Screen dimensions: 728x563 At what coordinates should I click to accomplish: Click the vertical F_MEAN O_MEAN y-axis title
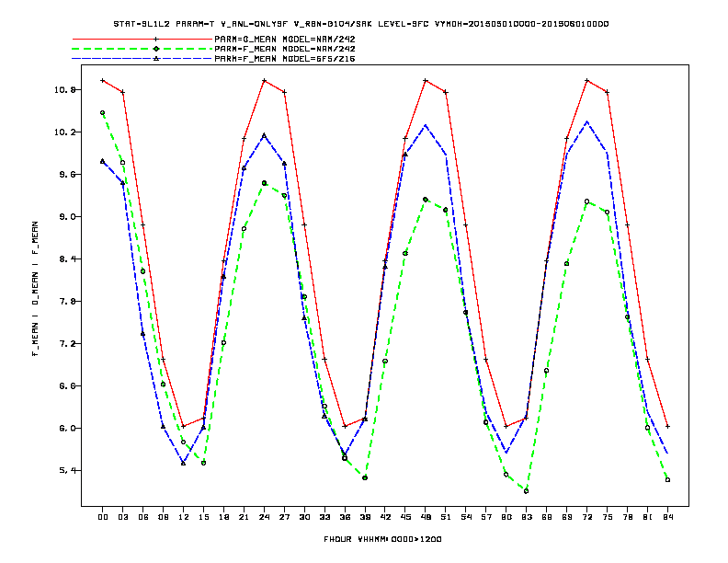coord(35,289)
